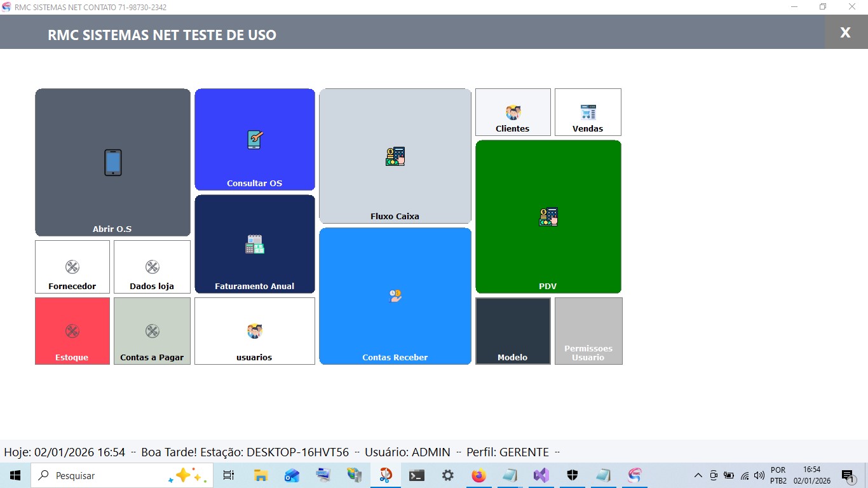868x488 pixels.
Task: Open the Fluxo Caixa tile
Action: coord(395,156)
